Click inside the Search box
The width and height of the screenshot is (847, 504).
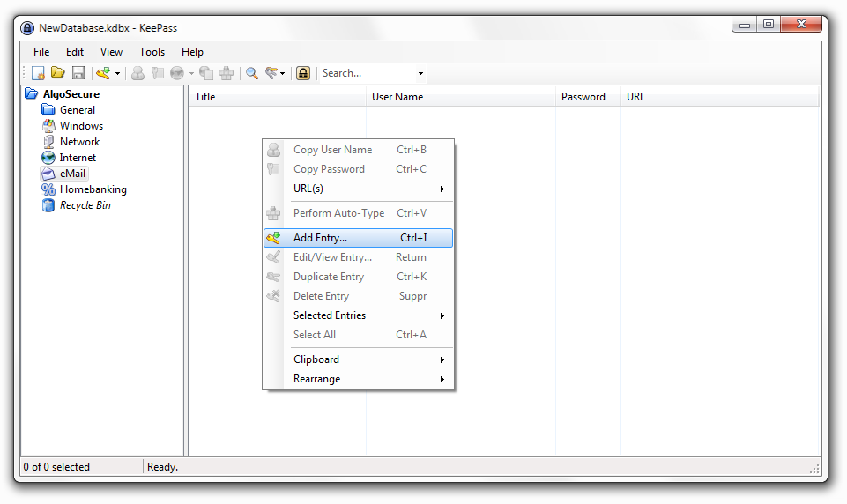click(368, 73)
